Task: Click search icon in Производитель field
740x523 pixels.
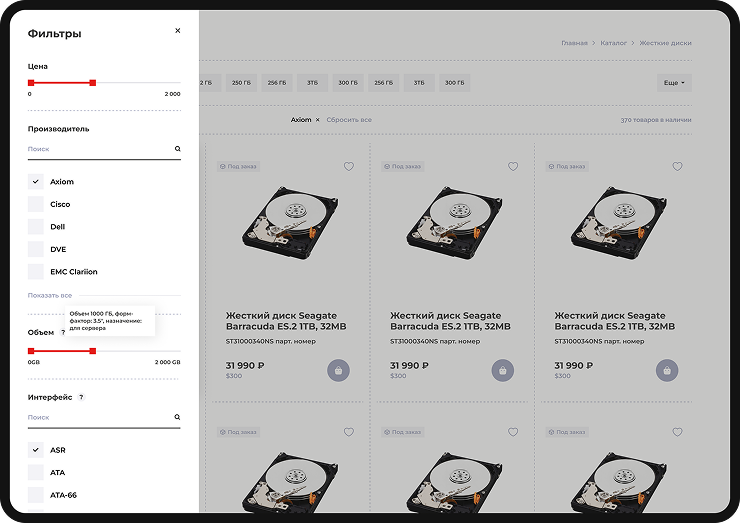Action: pos(177,149)
